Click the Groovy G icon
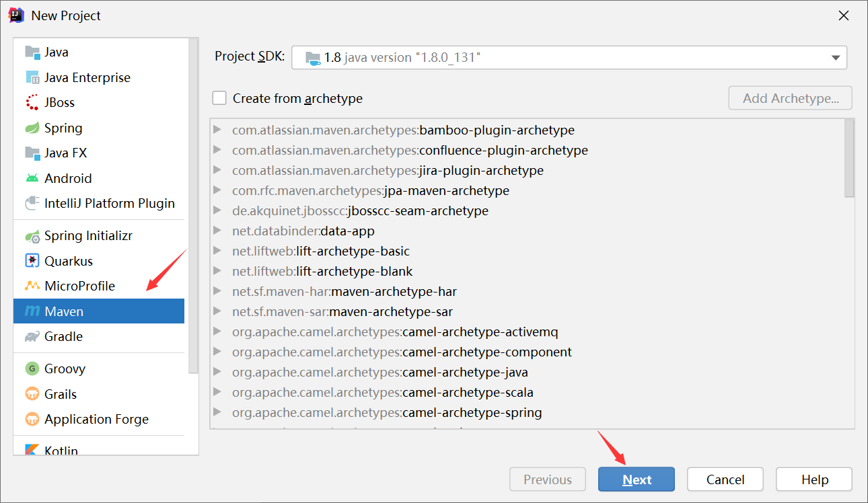The width and height of the screenshot is (868, 503). pos(32,369)
